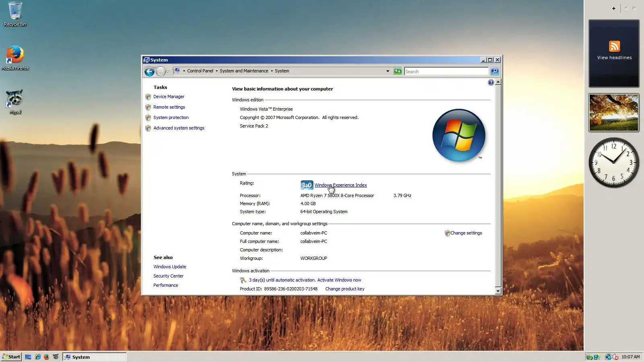Click the Forward arrow in the System window
644x362 pixels.
click(x=161, y=71)
